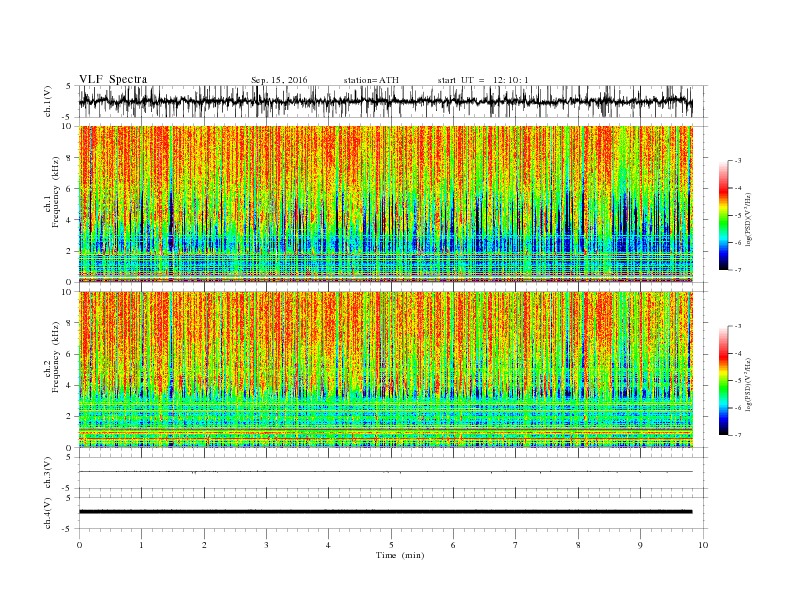Click the "-7" value on ch.2 color bar

pos(738,435)
